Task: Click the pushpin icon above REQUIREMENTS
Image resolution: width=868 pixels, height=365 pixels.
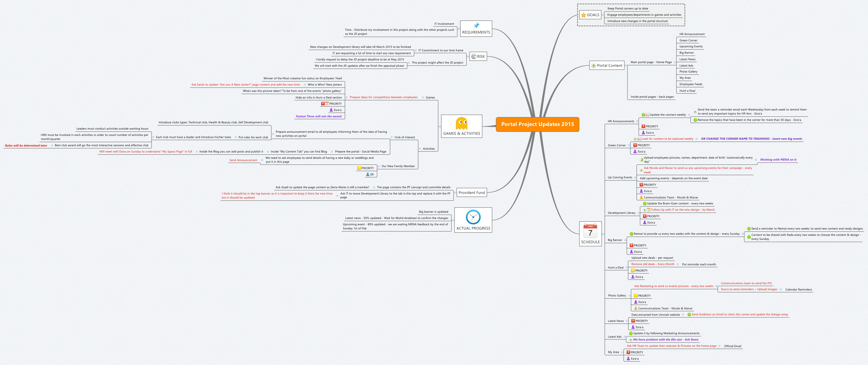Action: [476, 26]
